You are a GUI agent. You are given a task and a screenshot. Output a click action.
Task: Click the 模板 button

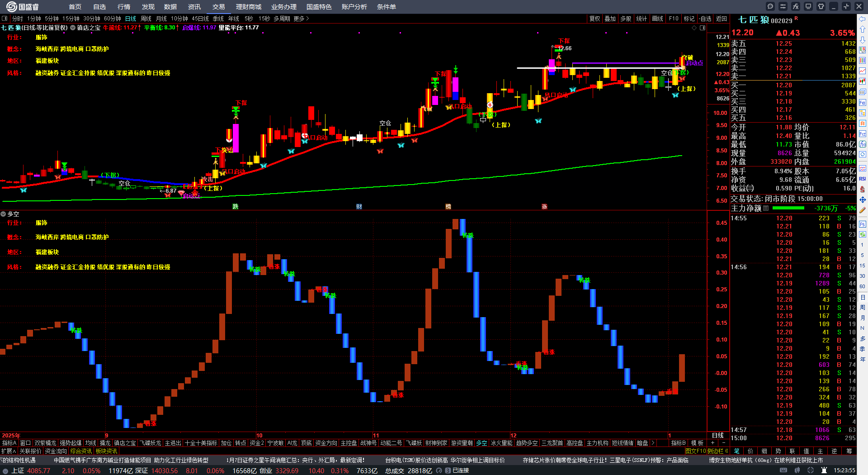pyautogui.click(x=697, y=443)
